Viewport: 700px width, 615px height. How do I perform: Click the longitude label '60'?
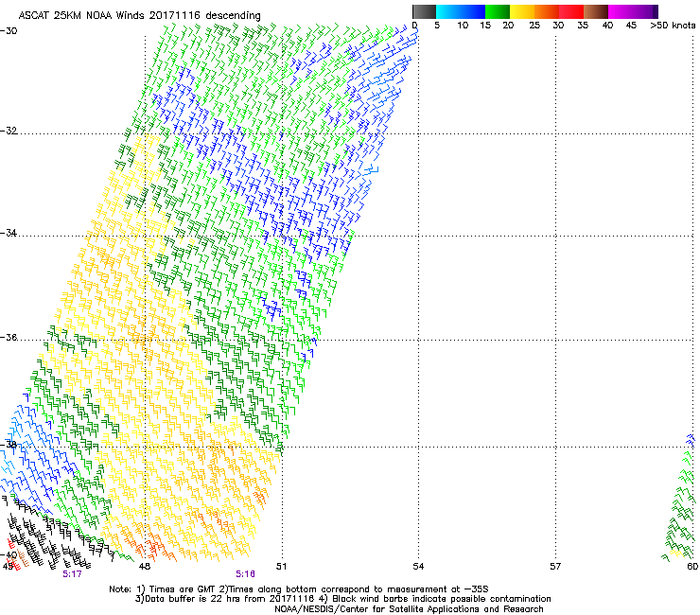692,567
